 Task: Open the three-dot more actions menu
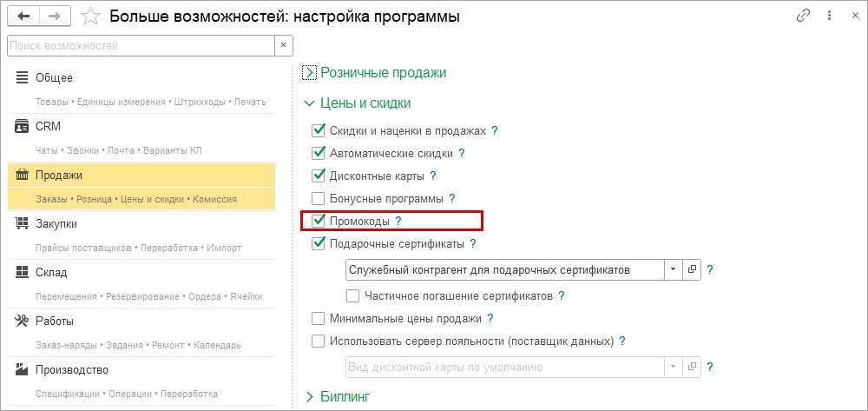coord(828,17)
